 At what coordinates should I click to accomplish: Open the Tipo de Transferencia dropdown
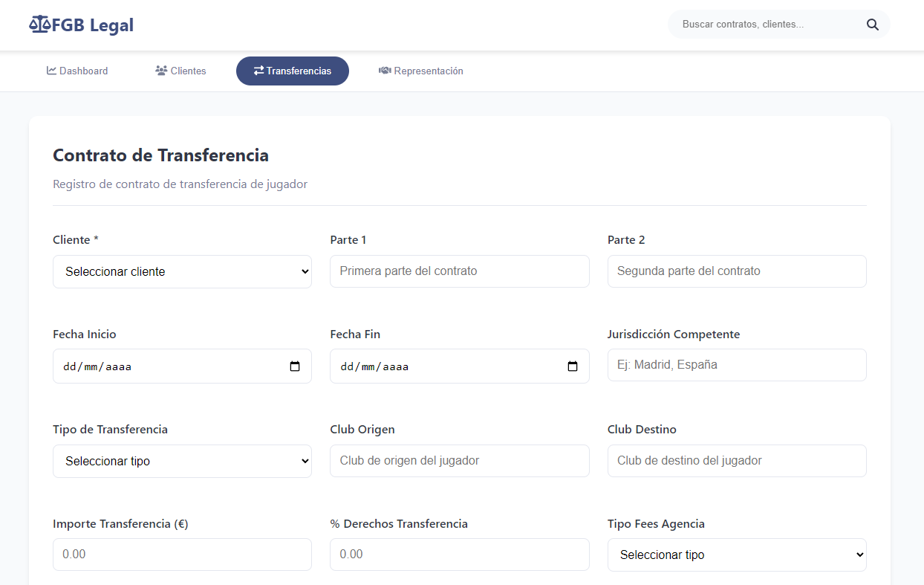point(182,461)
